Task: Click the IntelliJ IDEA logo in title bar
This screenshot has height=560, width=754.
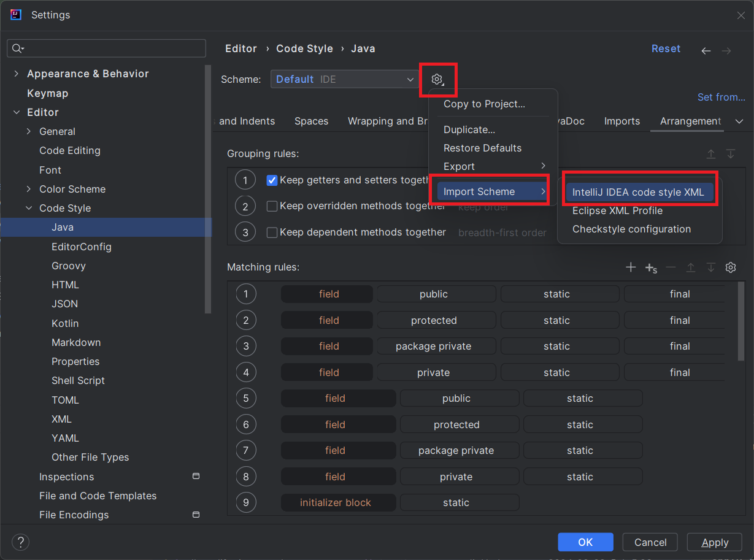Action: pyautogui.click(x=17, y=15)
